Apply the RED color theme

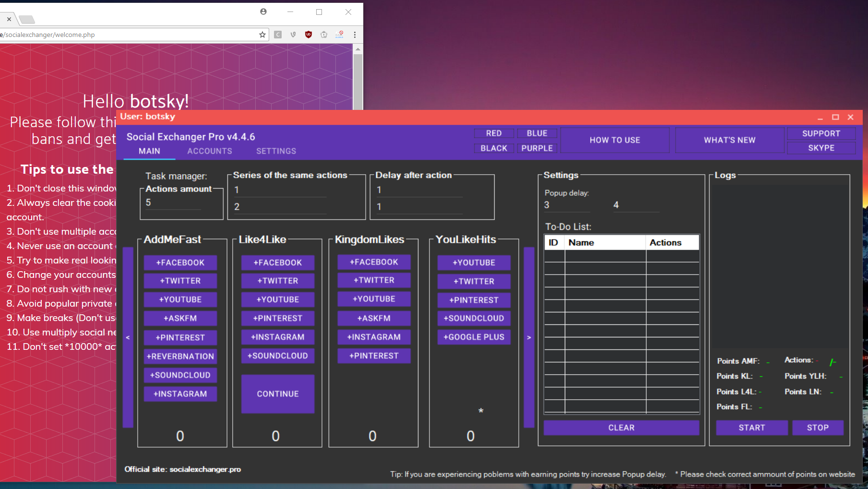(494, 133)
